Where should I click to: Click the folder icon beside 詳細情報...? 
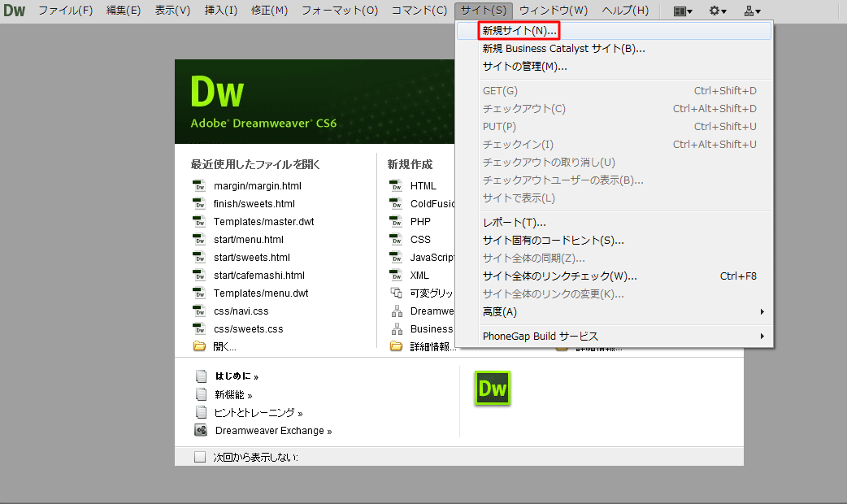pos(396,346)
